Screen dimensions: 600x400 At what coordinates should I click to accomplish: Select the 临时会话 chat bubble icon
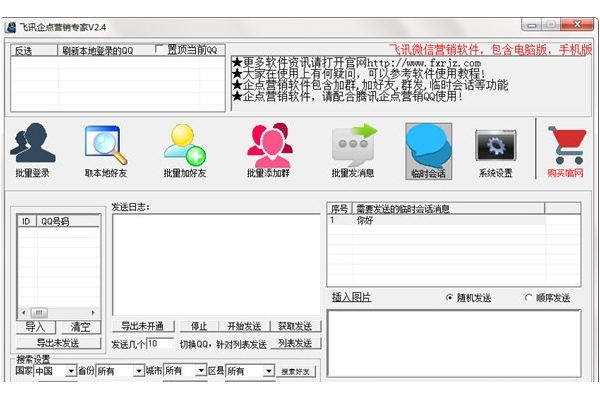click(x=429, y=151)
